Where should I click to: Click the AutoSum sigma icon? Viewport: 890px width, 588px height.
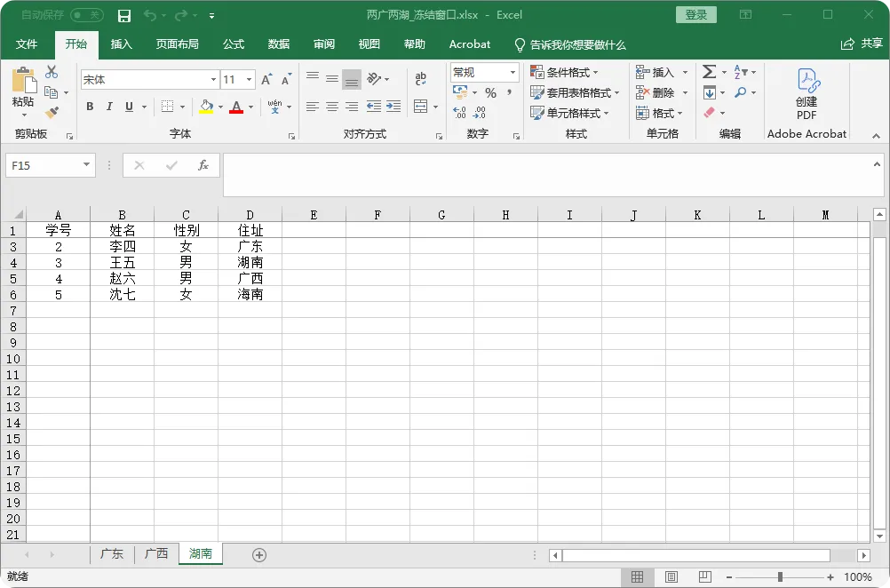[709, 72]
